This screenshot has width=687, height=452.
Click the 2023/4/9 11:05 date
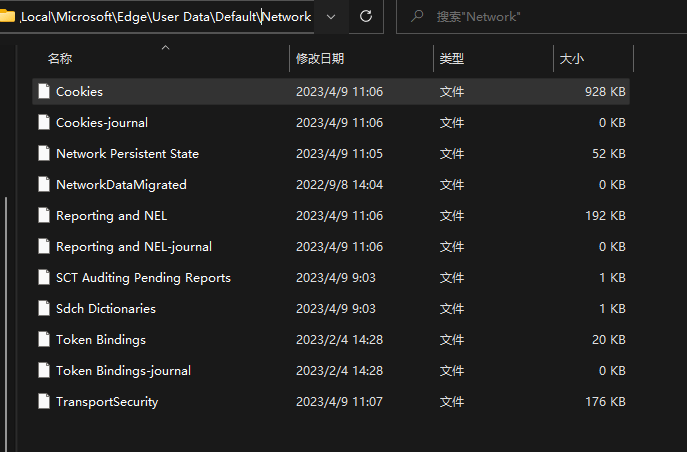[x=340, y=154]
